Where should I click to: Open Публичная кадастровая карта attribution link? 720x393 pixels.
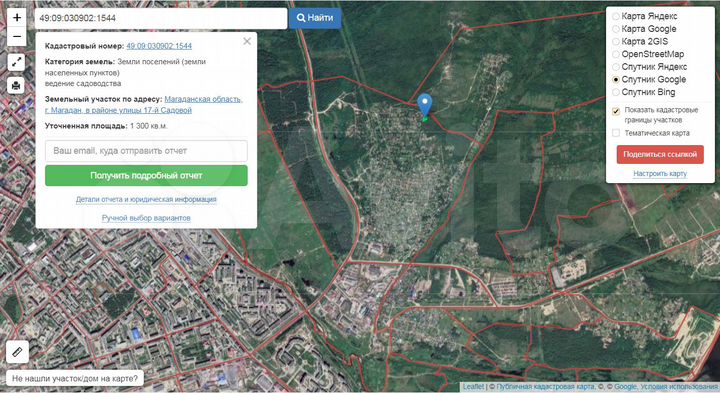546,387
